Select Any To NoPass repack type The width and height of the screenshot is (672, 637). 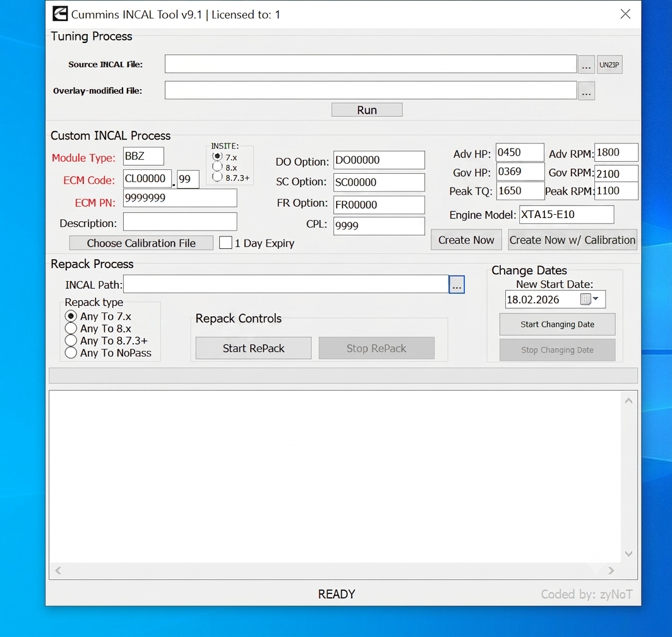click(71, 353)
